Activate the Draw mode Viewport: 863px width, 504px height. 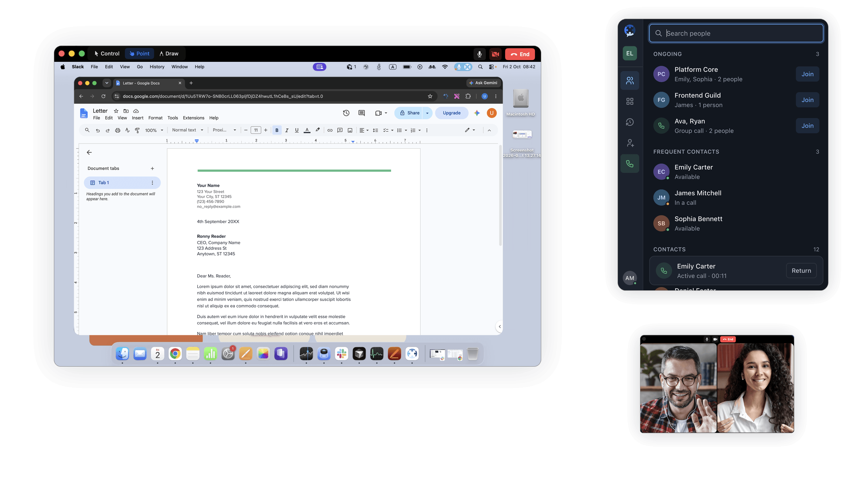point(169,54)
